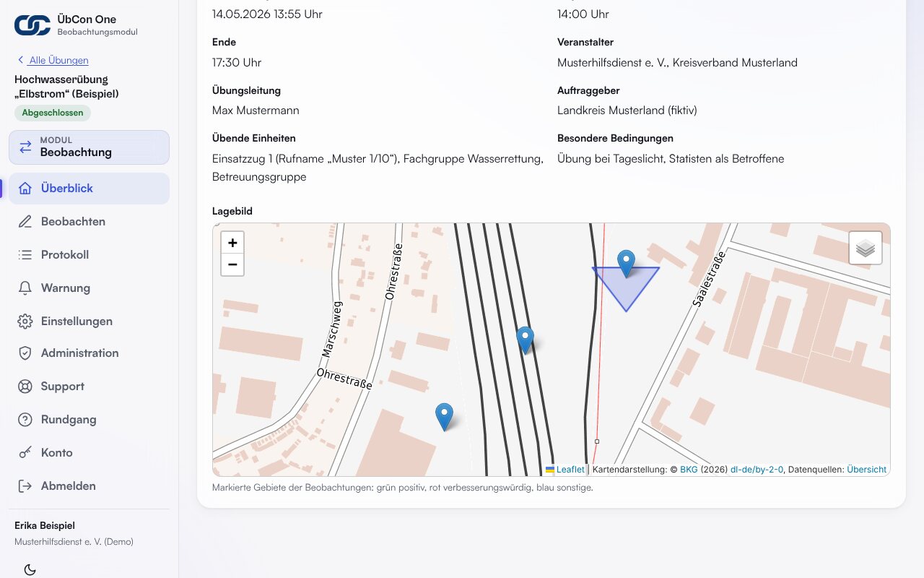Screen dimensions: 924x578
Task: Click the Abmelden logout icon
Action: (25, 486)
